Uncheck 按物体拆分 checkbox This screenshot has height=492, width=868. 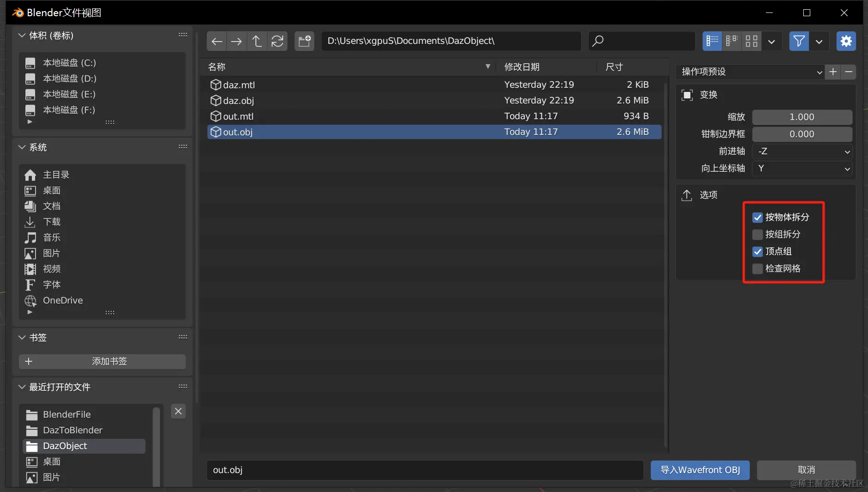pos(758,217)
